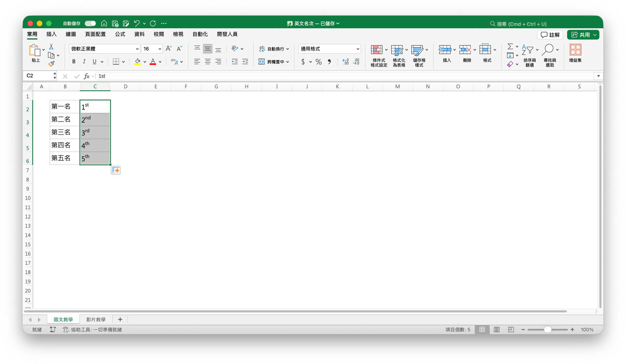
Task: Toggle bold formatting
Action: [74, 62]
